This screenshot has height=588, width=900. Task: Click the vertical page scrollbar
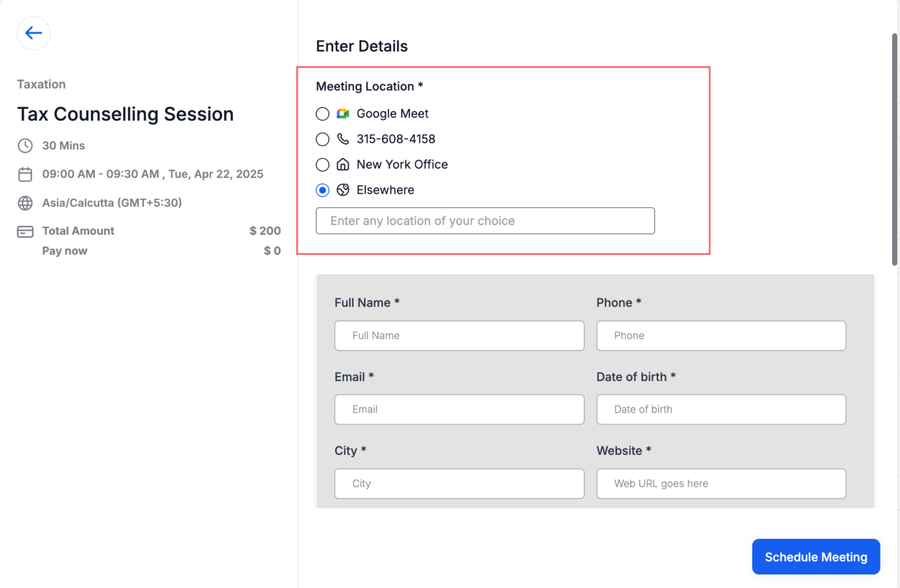[894, 149]
